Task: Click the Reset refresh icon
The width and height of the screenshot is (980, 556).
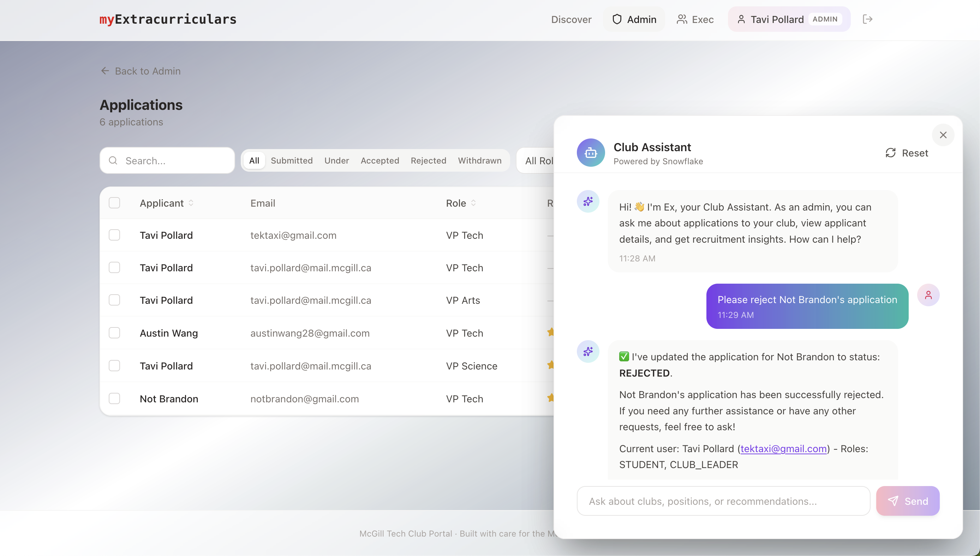Action: 890,153
